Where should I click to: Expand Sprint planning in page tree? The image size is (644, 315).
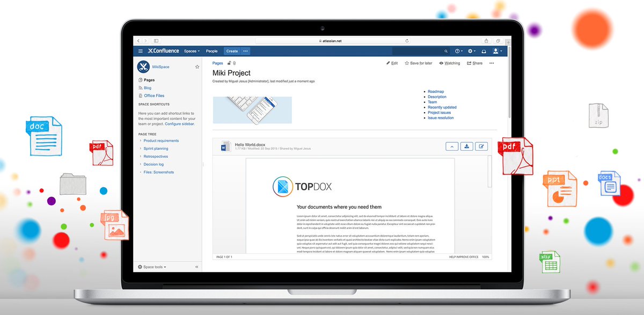pyautogui.click(x=140, y=149)
